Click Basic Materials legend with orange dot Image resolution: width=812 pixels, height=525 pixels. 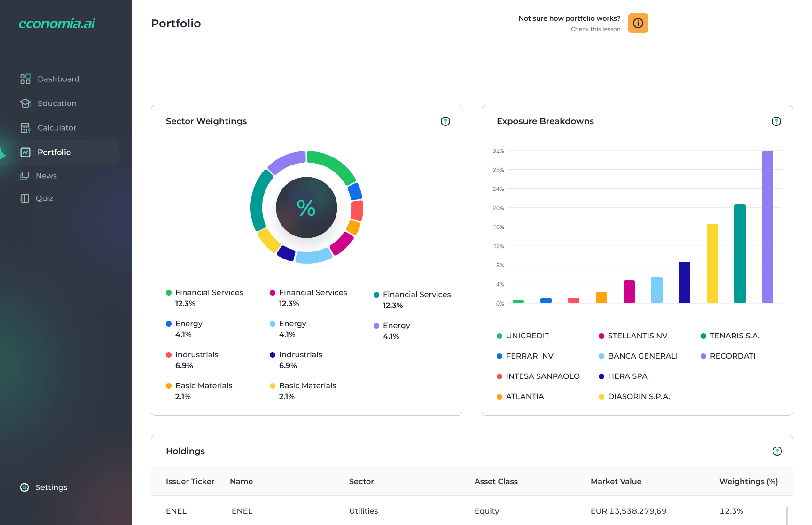click(x=199, y=391)
